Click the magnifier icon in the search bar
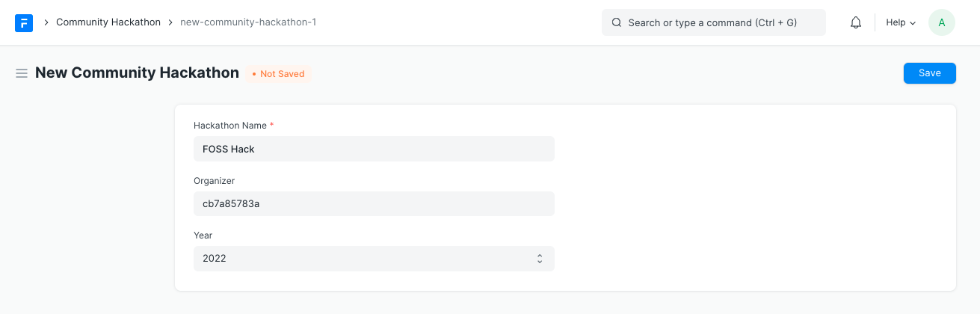Image resolution: width=980 pixels, height=314 pixels. (x=617, y=23)
